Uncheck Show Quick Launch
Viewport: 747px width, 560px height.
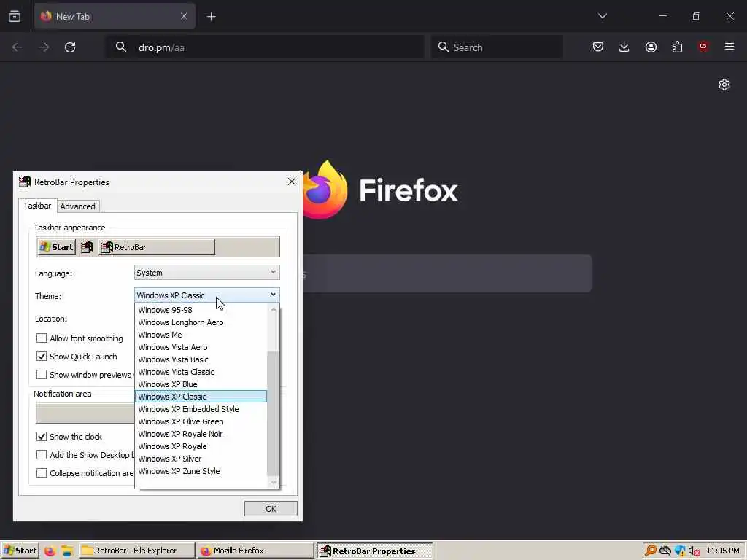coord(42,356)
